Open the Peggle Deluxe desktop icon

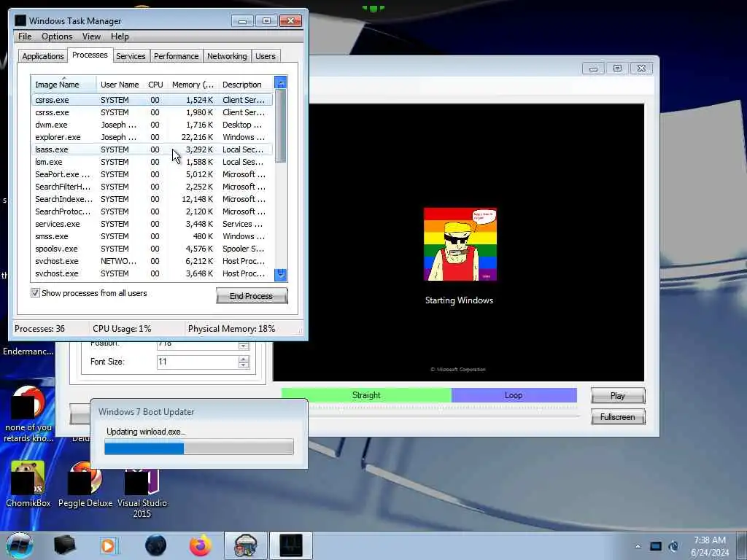(85, 484)
